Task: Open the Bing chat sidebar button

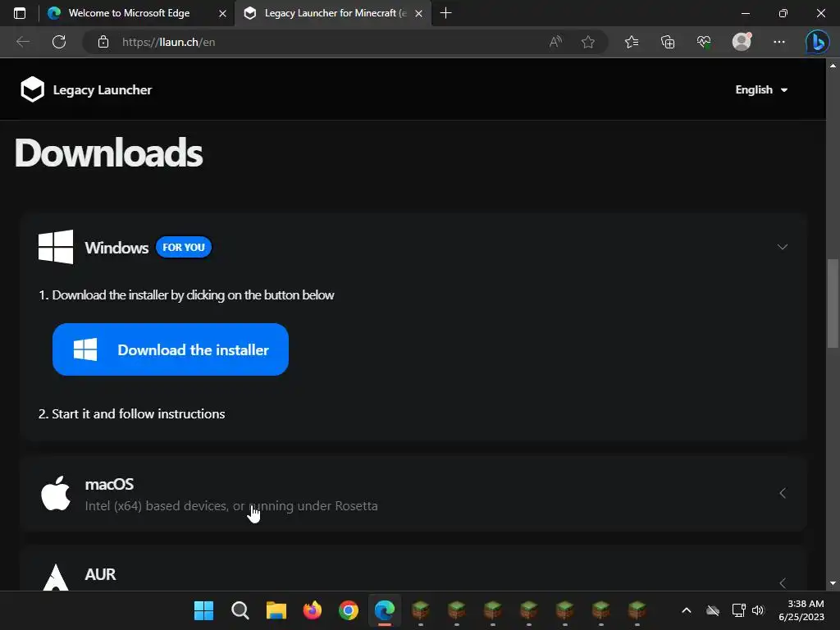Action: [818, 41]
